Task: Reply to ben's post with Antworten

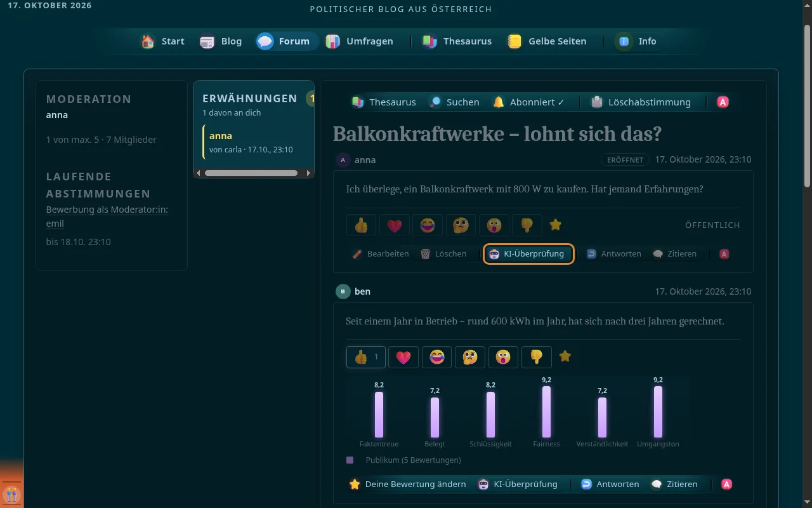Action: pyautogui.click(x=610, y=485)
